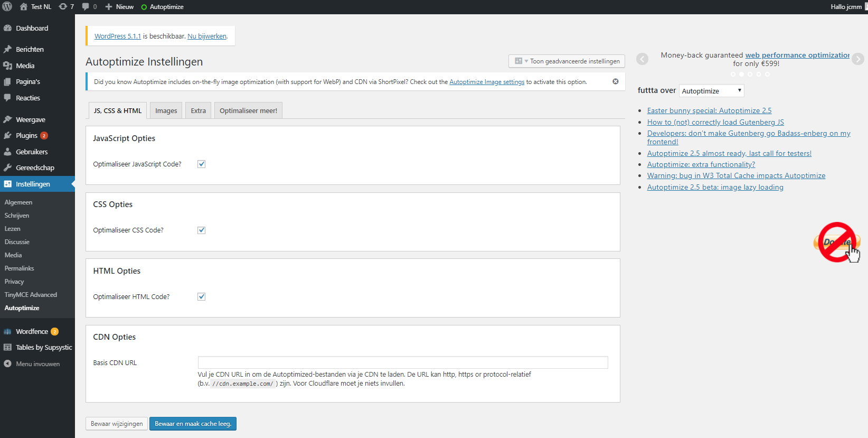Open Privacy settings submenu
The image size is (868, 438).
14,282
